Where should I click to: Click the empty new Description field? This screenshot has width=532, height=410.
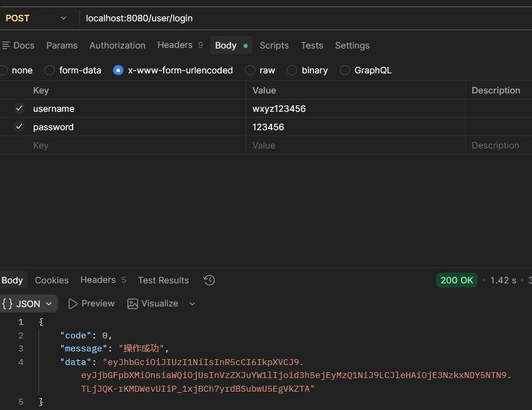click(499, 146)
